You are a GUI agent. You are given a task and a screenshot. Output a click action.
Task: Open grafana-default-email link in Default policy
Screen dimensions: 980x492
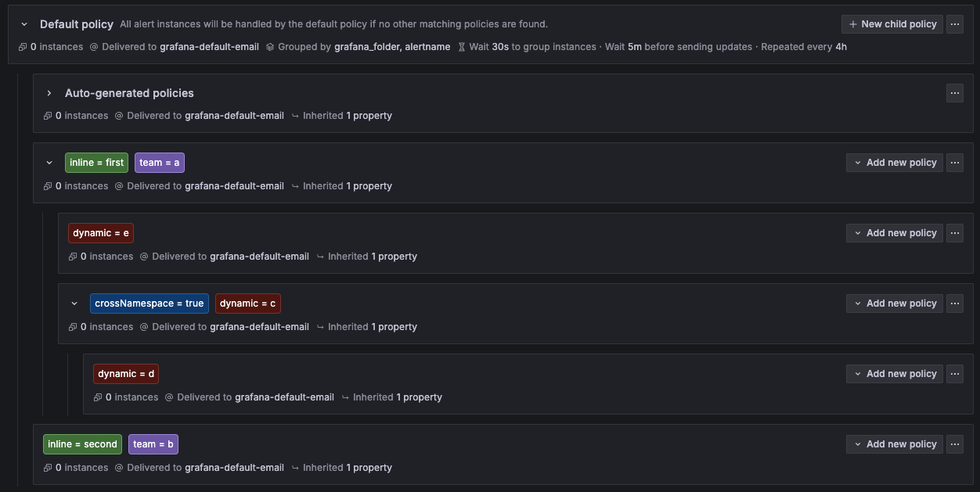(x=209, y=47)
